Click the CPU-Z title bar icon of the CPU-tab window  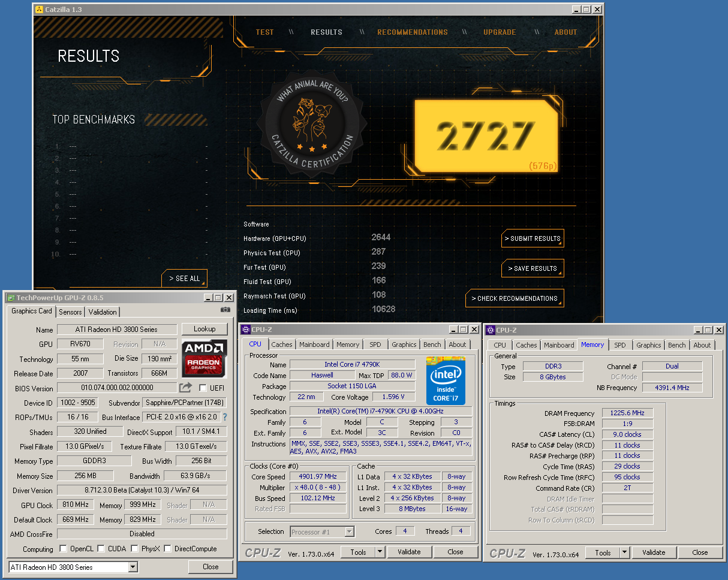[246, 330]
